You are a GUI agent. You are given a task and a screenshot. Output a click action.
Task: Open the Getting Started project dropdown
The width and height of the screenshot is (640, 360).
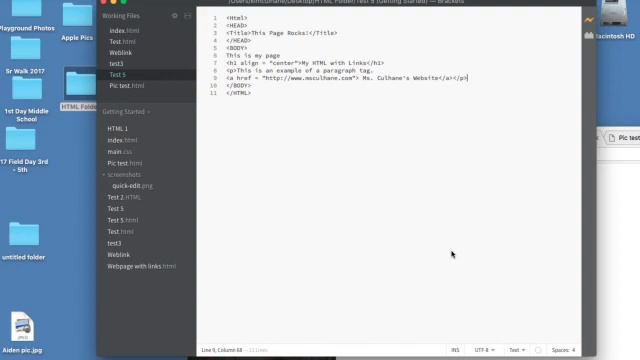pyautogui.click(x=126, y=112)
